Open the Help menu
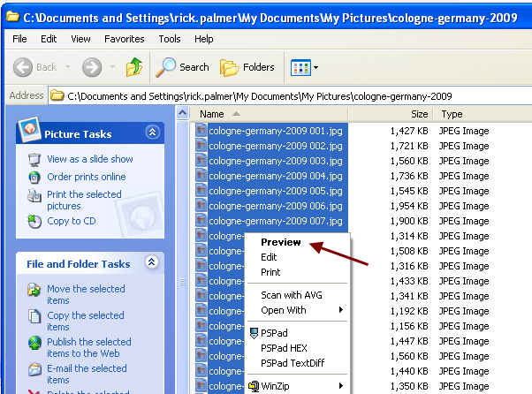 (x=203, y=39)
